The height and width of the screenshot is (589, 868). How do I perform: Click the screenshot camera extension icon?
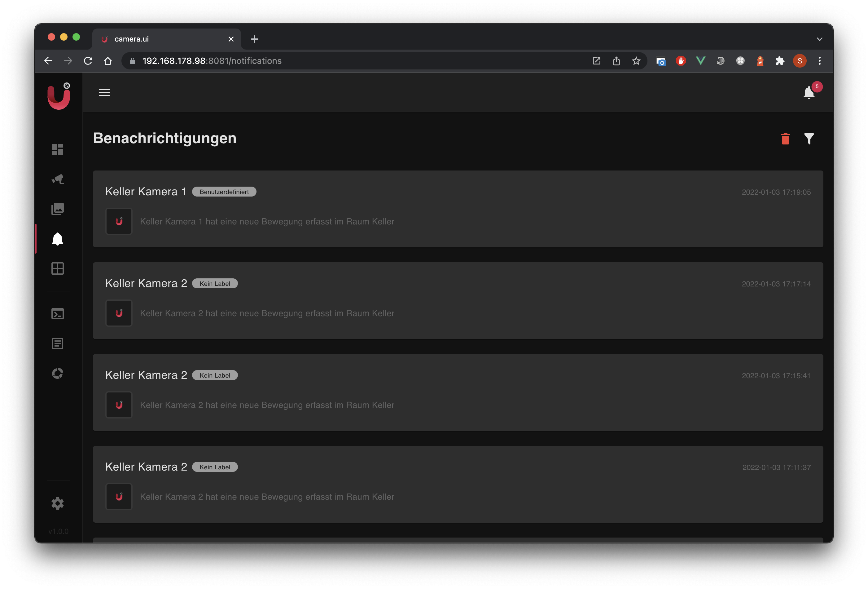[661, 61]
